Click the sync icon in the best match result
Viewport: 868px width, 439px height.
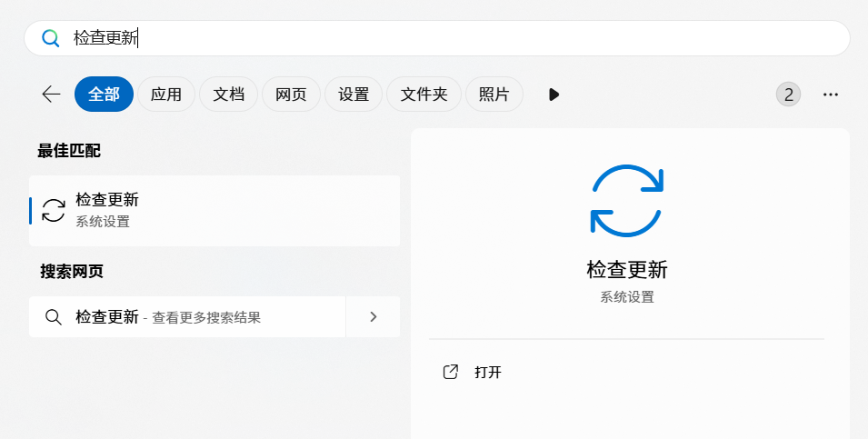pos(54,210)
